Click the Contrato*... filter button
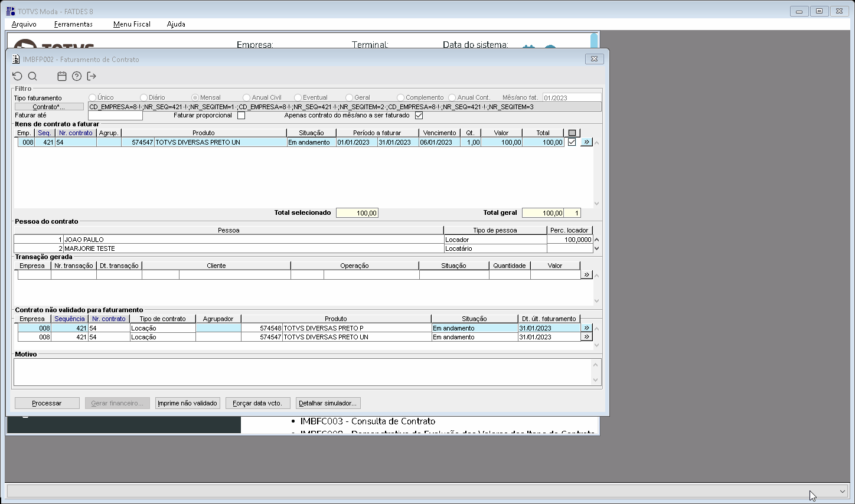 49,107
